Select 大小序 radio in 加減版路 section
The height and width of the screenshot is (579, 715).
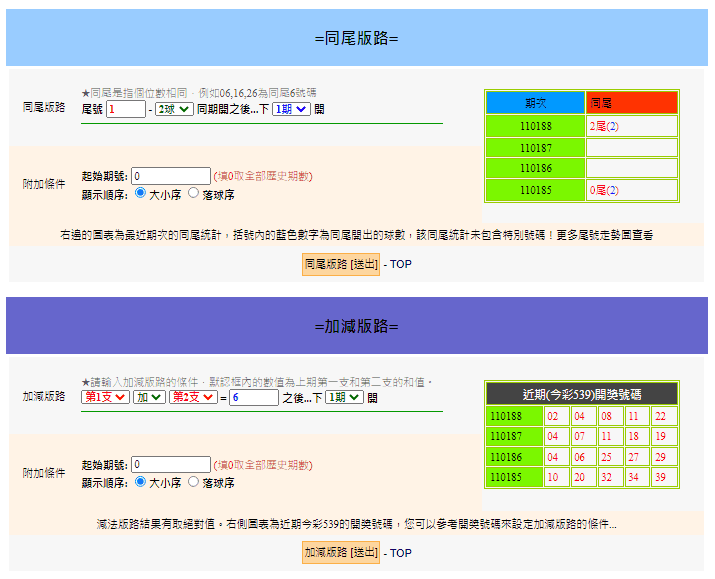click(x=140, y=481)
